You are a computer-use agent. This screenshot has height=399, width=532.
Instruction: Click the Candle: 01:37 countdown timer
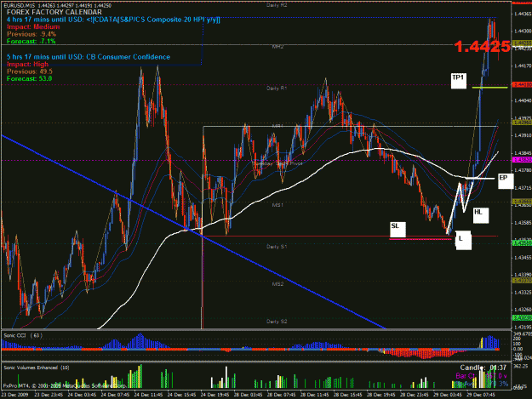pyautogui.click(x=483, y=368)
